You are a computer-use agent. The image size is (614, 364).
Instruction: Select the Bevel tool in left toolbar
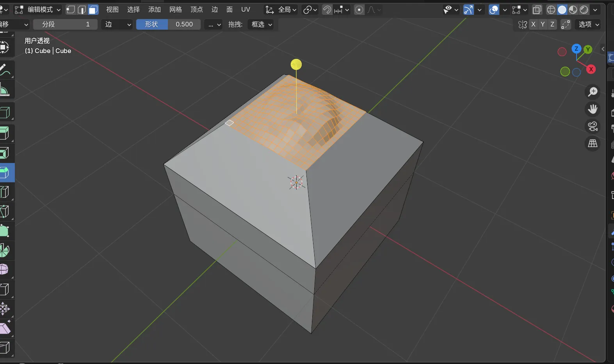pos(5,172)
